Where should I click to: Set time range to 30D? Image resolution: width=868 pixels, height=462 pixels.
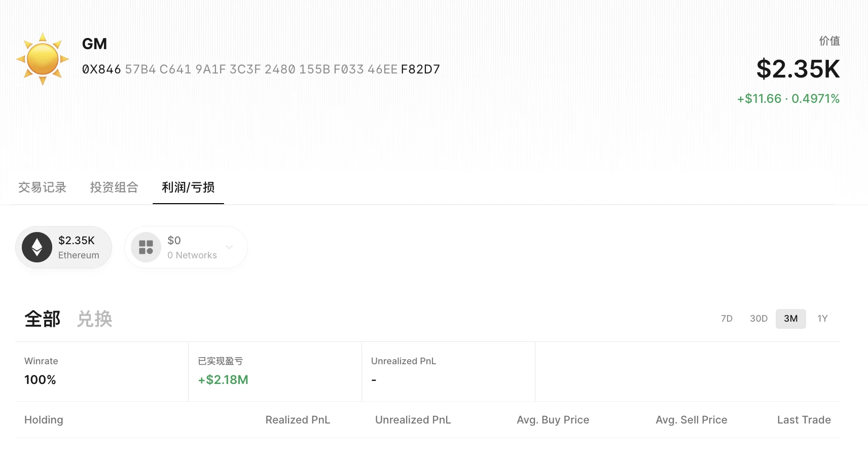click(758, 319)
